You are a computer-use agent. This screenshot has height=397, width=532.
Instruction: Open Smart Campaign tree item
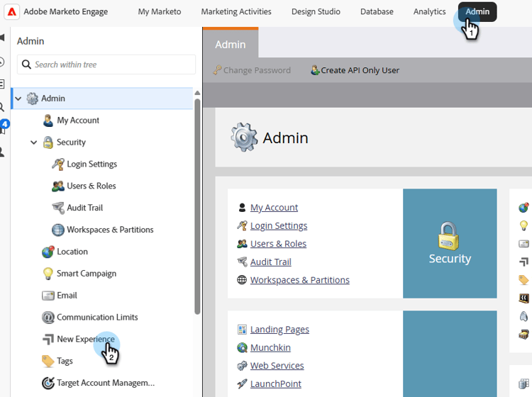87,274
